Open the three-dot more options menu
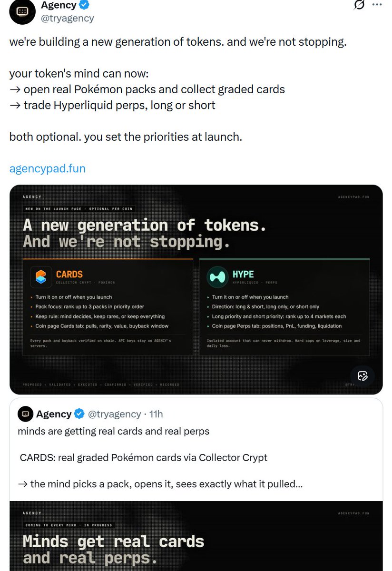 pyautogui.click(x=376, y=5)
